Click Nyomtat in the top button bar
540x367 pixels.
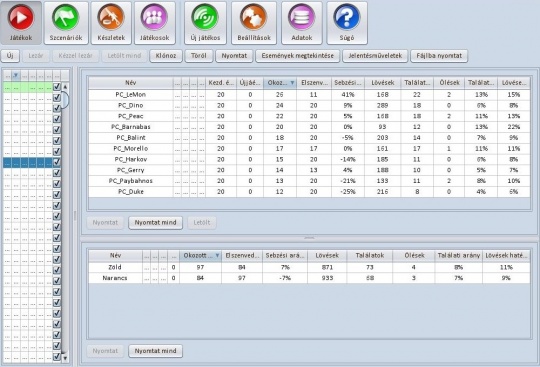click(234, 56)
